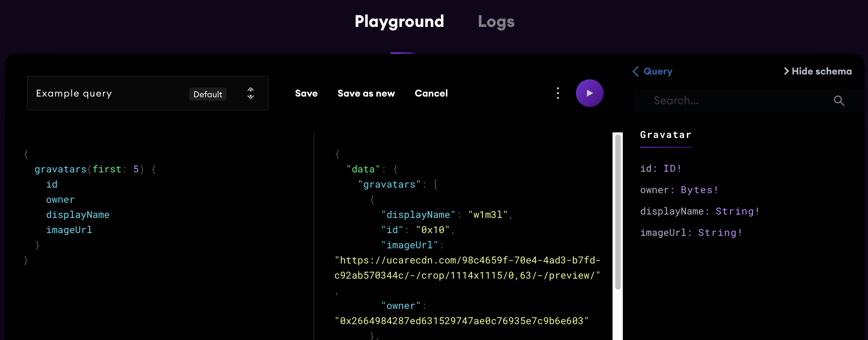Image resolution: width=868 pixels, height=340 pixels.
Task: Click the 'first' argument in the query
Action: coord(107,169)
